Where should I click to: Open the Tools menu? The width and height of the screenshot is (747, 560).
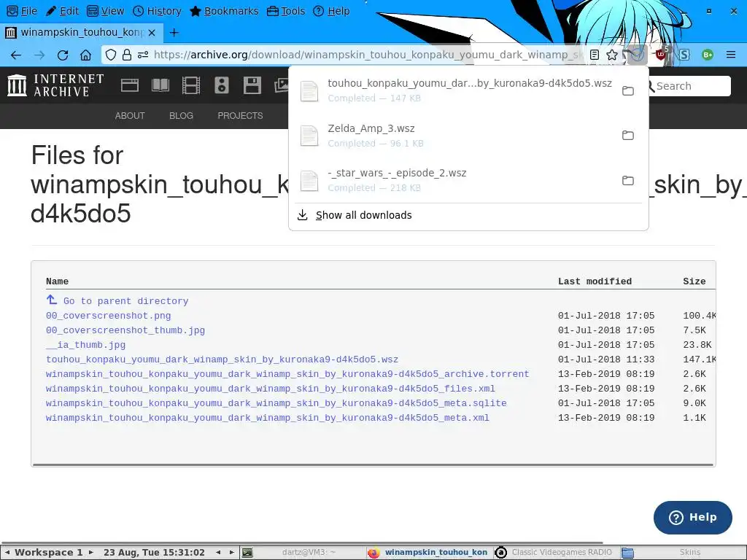point(286,11)
